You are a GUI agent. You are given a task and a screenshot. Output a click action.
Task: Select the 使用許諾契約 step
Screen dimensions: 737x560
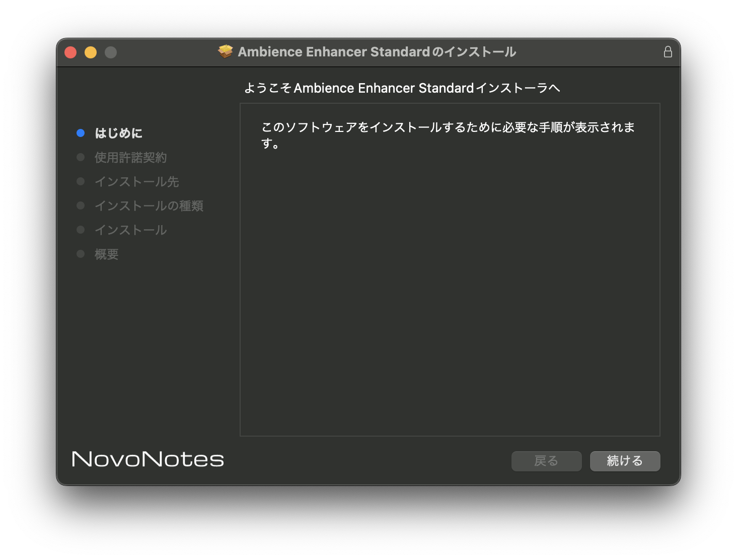(x=131, y=157)
